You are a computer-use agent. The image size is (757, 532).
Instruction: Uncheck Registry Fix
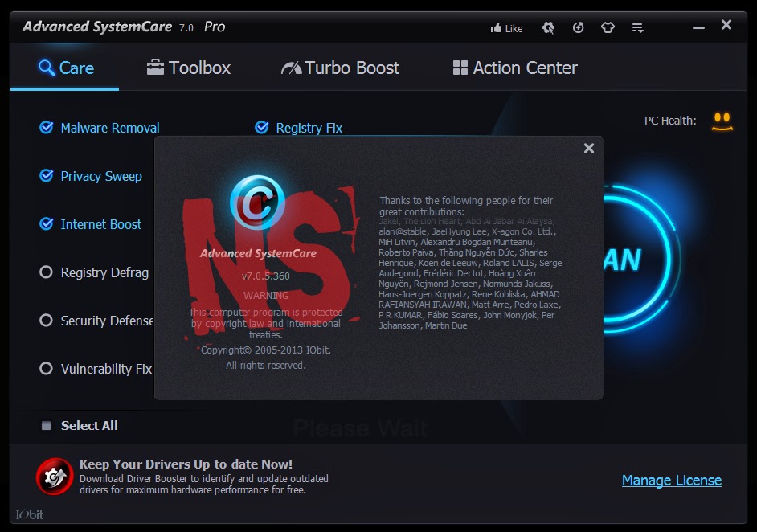tap(262, 128)
